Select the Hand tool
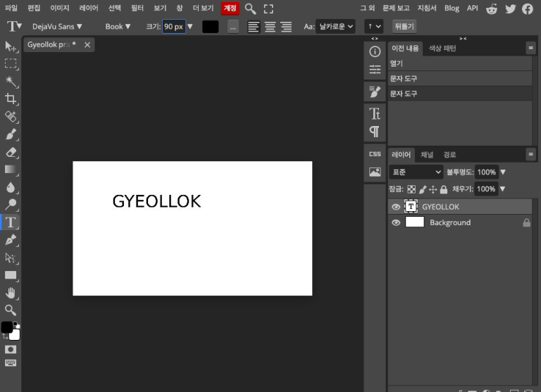The image size is (541, 392). pyautogui.click(x=11, y=293)
